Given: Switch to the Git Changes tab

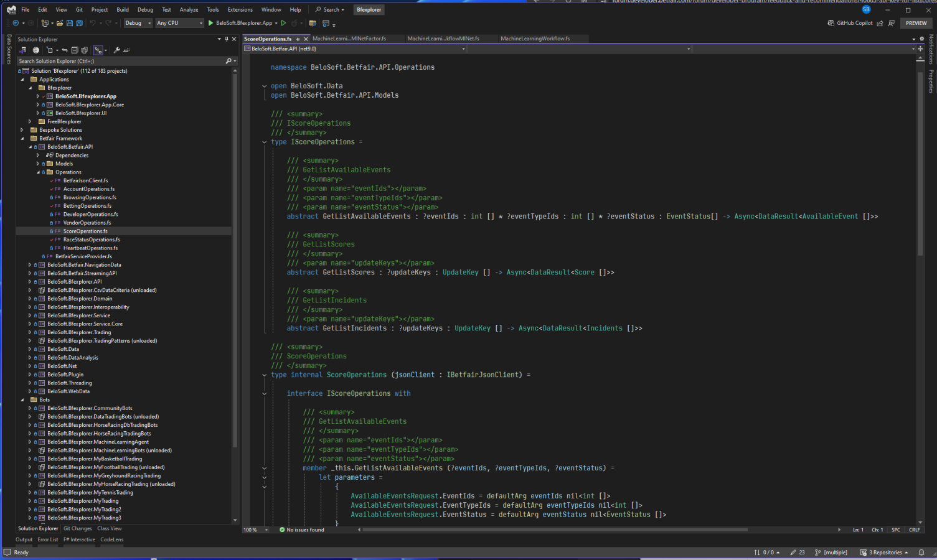Looking at the screenshot, I should (78, 529).
